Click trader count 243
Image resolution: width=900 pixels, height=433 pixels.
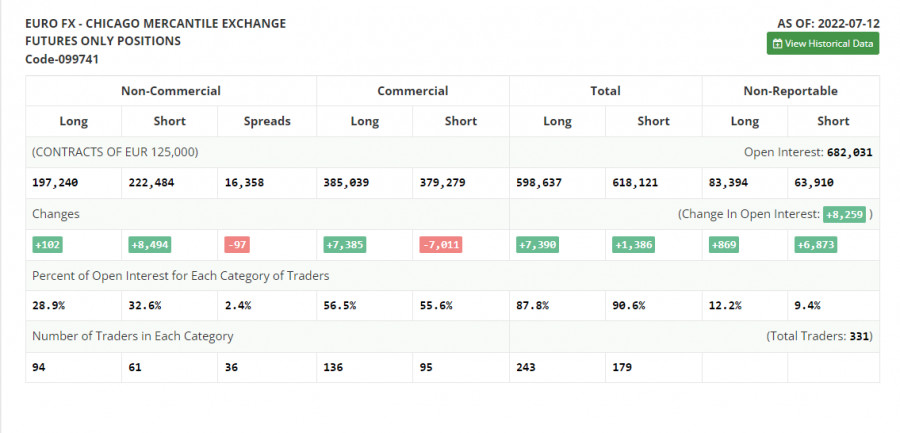526,368
